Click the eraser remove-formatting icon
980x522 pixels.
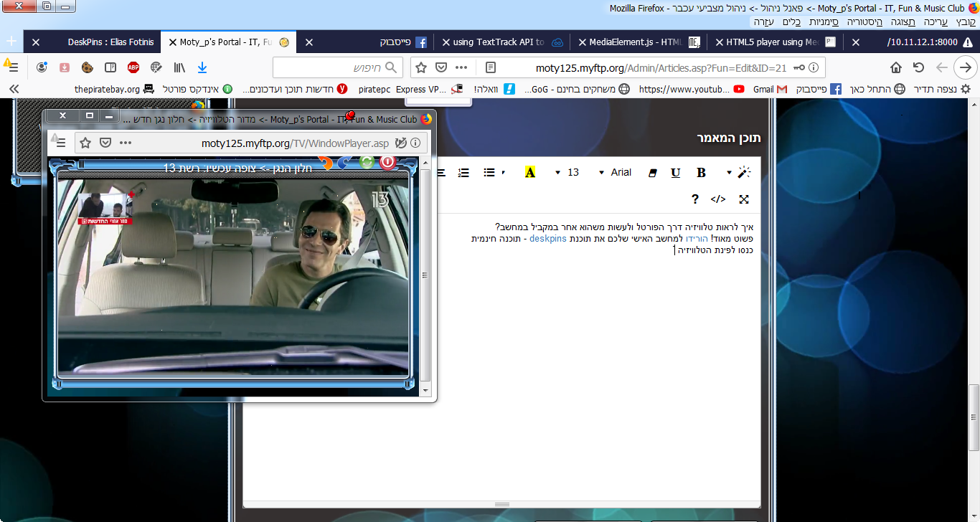[x=652, y=173]
